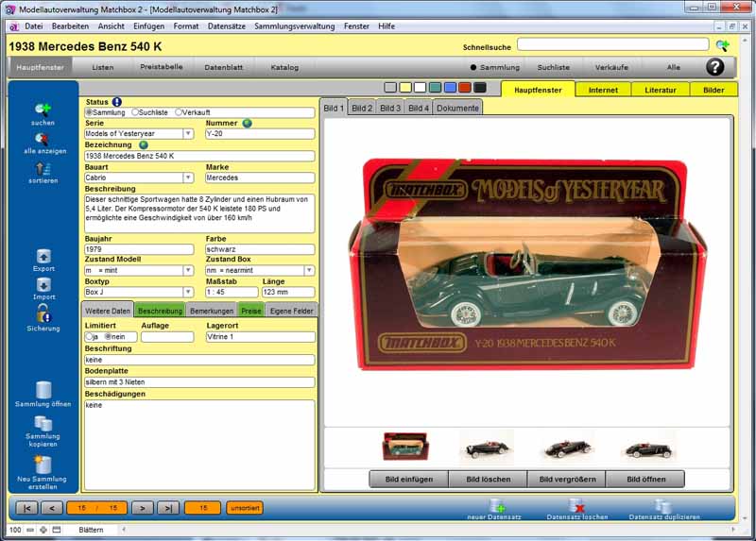Open the help question mark icon
Image resolution: width=756 pixels, height=541 pixels.
[715, 67]
